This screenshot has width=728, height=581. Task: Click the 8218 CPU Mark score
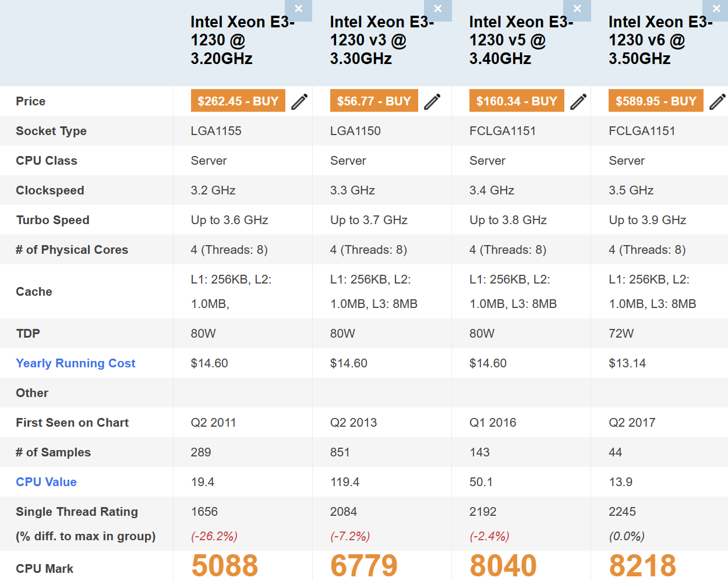(642, 565)
